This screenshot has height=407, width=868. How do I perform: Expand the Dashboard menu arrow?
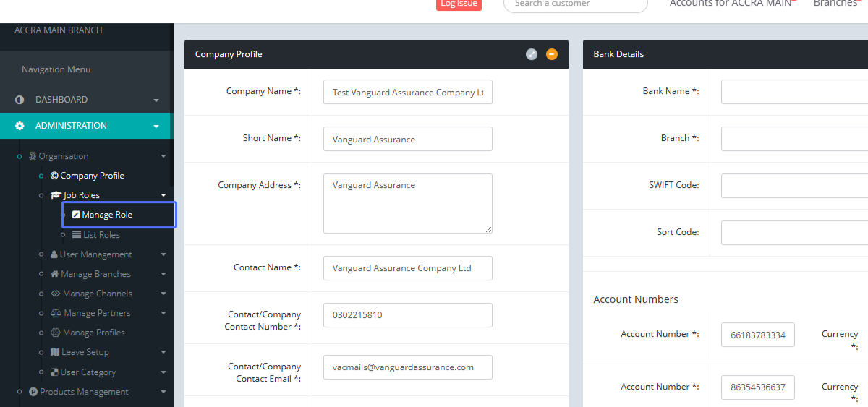click(156, 100)
